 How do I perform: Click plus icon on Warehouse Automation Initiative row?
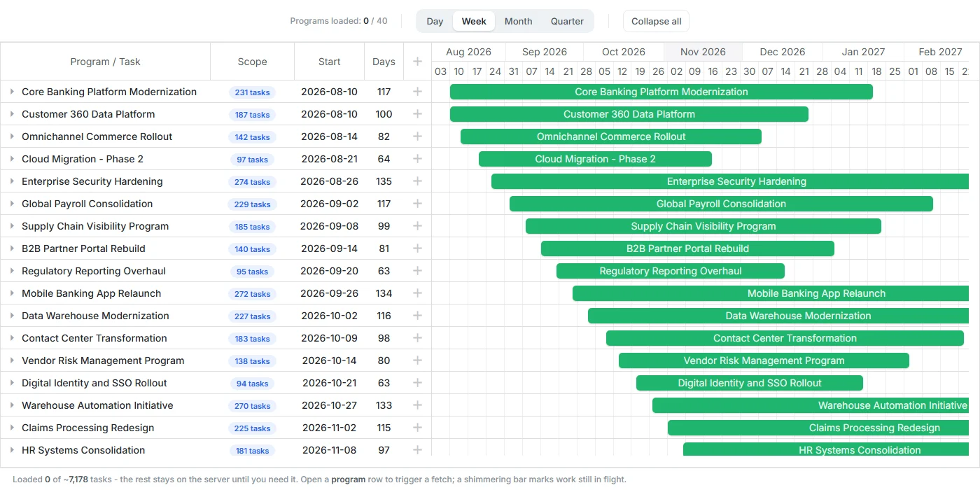[417, 405]
